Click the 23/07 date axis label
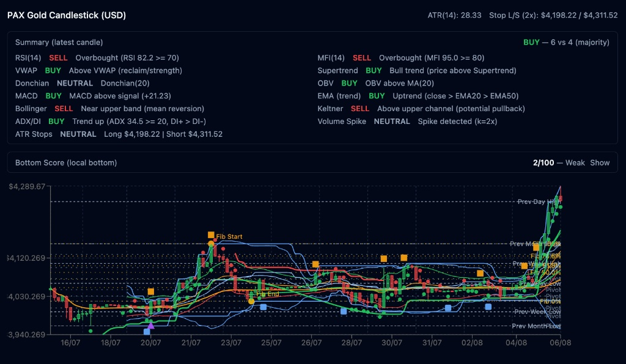Viewport: 626px width, 364px height. point(231,343)
